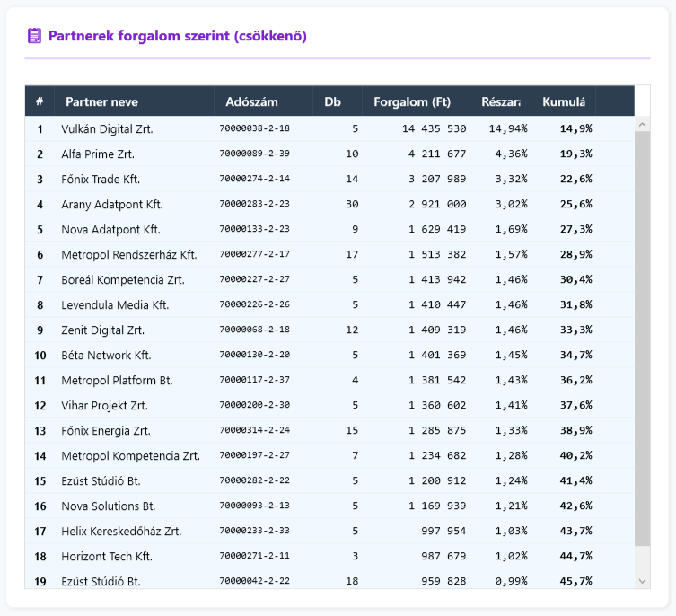The height and width of the screenshot is (616, 676).
Task: Select the Vulkán Digital Zrt. row
Action: 107,129
